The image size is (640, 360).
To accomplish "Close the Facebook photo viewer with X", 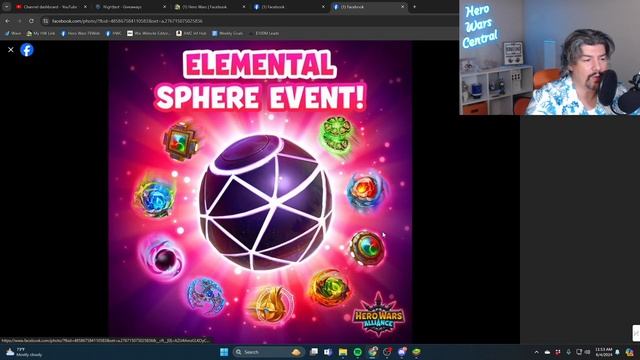I will pyautogui.click(x=11, y=50).
